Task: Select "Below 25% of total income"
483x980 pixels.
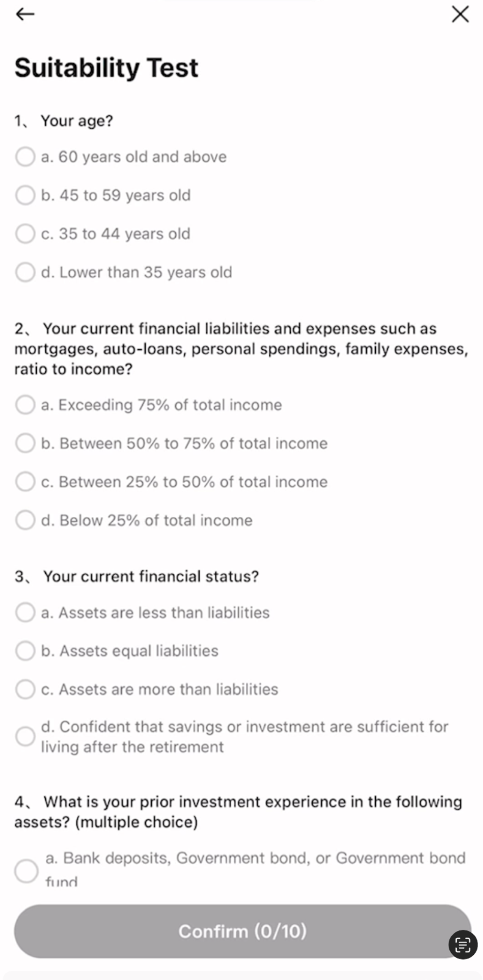Action: pyautogui.click(x=25, y=520)
